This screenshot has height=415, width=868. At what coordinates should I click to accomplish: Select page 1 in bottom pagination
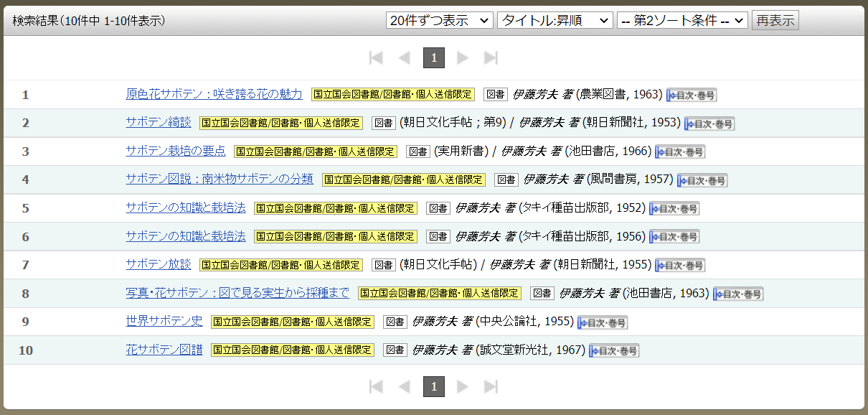tap(434, 387)
